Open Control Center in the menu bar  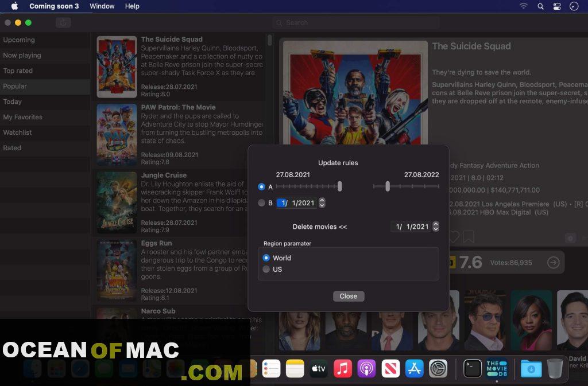tap(557, 6)
